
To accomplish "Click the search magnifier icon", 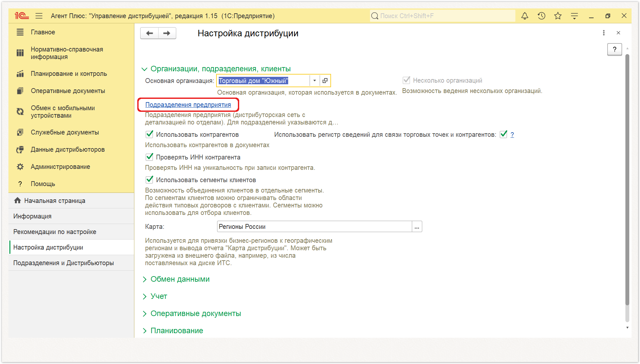I will coord(375,16).
